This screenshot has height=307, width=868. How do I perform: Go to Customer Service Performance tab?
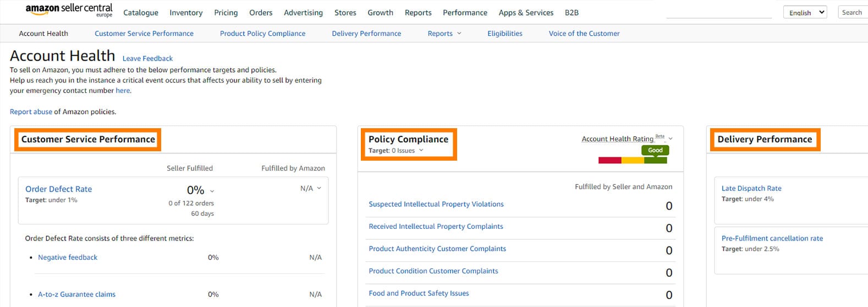144,34
